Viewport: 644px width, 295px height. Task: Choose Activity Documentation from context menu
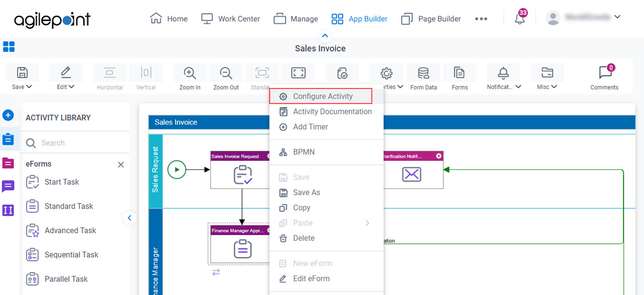pos(327,112)
